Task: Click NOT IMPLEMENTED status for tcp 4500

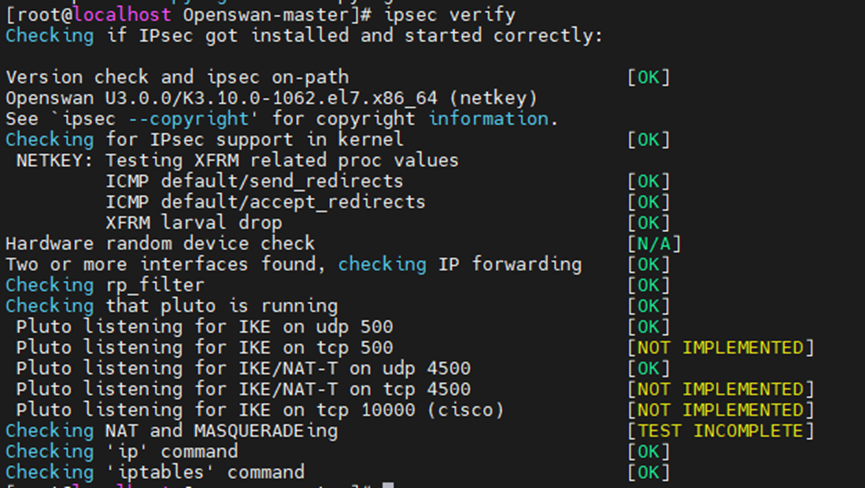Action: pyautogui.click(x=721, y=389)
